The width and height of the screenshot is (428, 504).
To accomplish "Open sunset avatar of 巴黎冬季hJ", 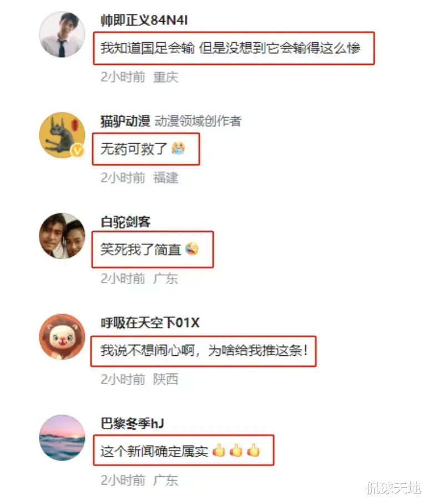I will click(x=62, y=437).
